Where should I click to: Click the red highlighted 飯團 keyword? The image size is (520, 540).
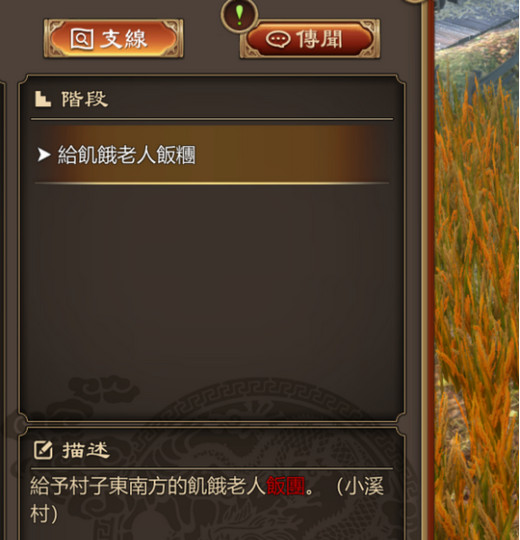click(285, 486)
